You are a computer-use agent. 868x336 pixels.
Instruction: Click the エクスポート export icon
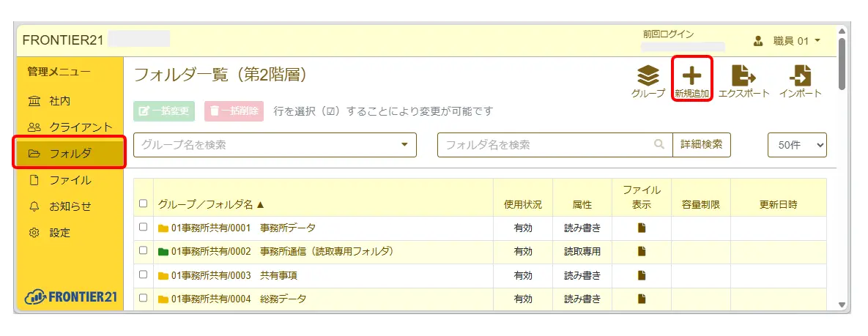(743, 75)
